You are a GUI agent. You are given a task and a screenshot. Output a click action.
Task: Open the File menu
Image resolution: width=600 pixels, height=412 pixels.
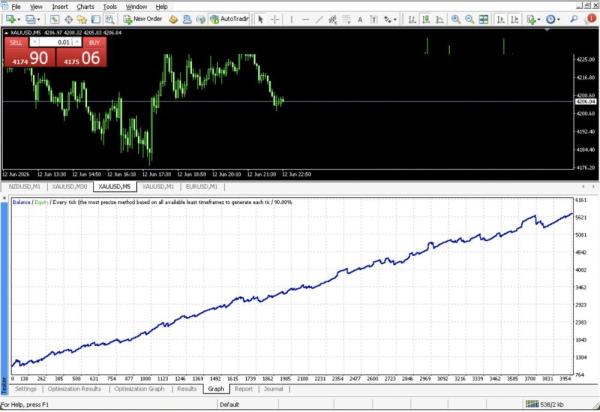click(16, 7)
